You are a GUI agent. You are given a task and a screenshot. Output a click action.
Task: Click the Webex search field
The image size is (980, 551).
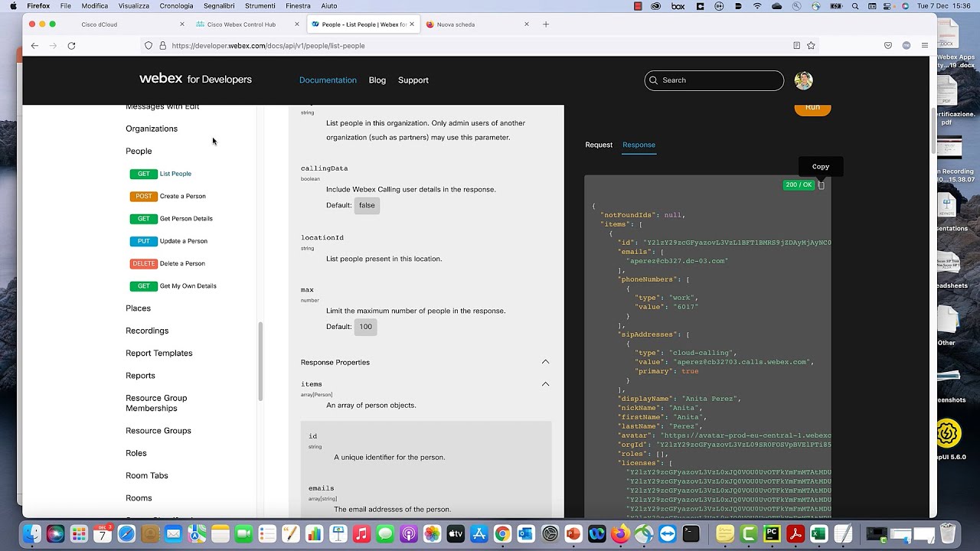714,80
